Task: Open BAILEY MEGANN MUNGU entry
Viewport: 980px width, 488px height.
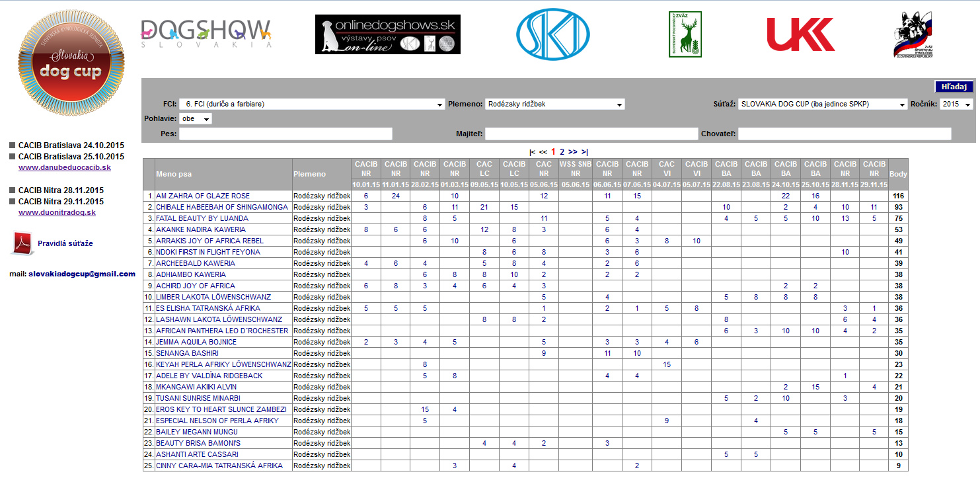Action: (196, 432)
